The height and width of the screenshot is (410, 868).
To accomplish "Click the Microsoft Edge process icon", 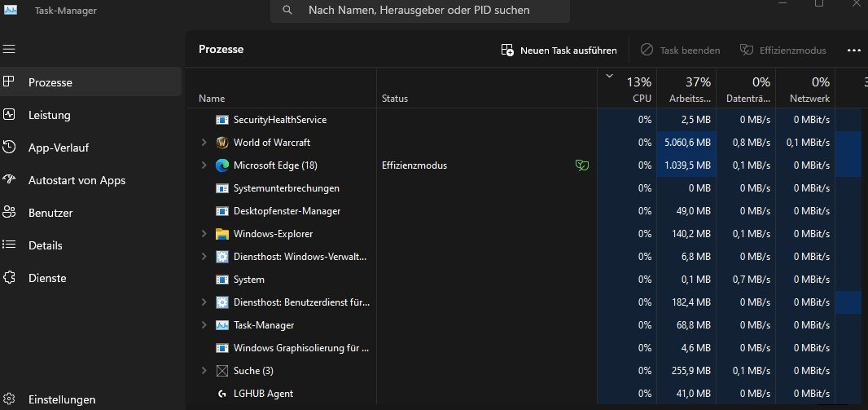I will coord(222,165).
